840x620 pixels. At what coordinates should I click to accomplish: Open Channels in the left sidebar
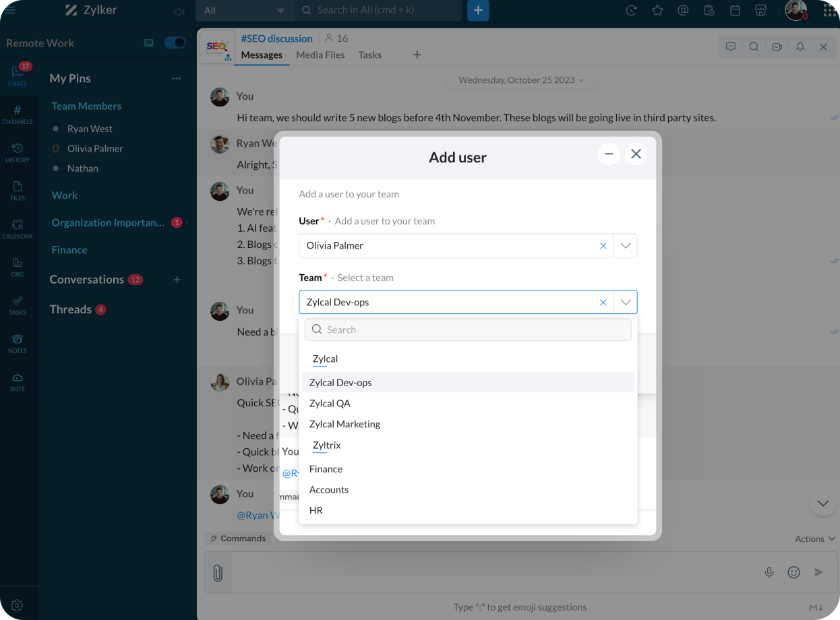[x=18, y=115]
